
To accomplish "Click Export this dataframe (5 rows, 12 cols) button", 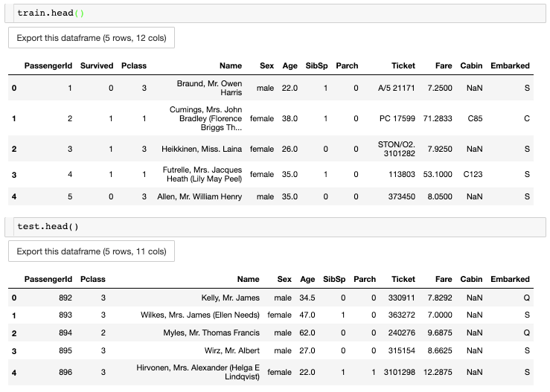I will click(x=92, y=38).
